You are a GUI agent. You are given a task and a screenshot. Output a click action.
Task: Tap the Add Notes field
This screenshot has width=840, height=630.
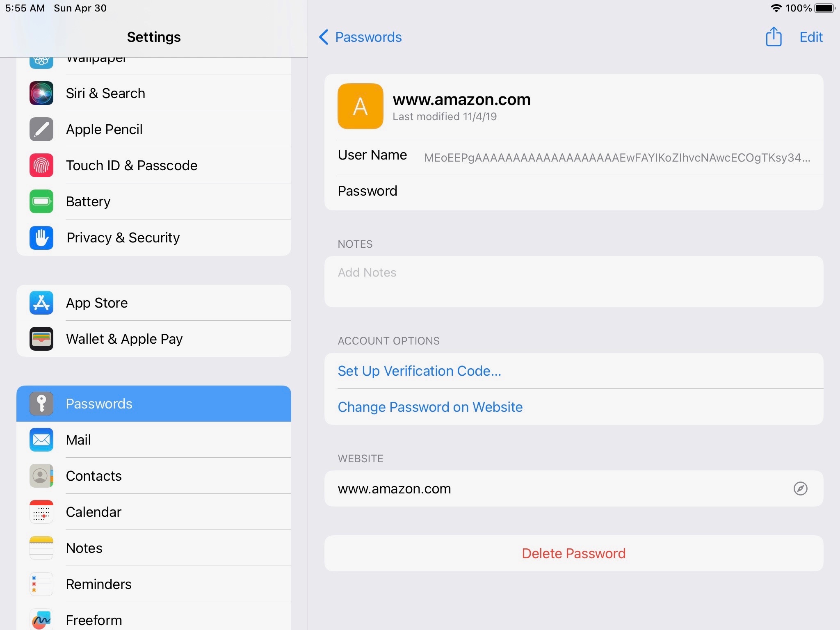point(573,281)
